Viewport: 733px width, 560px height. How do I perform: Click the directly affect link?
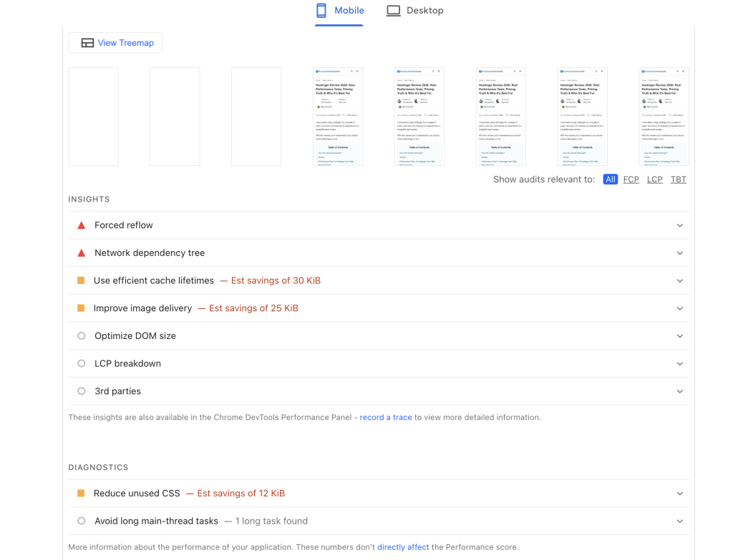[x=403, y=546]
